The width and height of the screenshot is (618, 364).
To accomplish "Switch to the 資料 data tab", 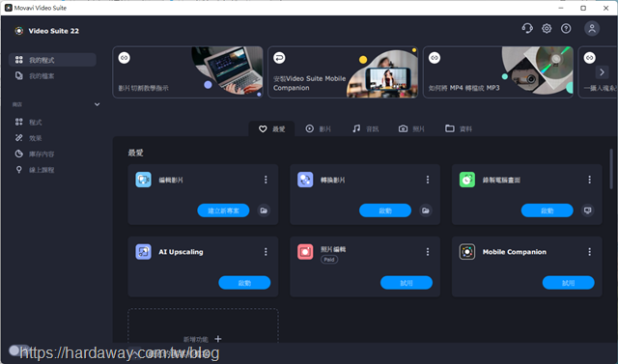I will coord(459,128).
